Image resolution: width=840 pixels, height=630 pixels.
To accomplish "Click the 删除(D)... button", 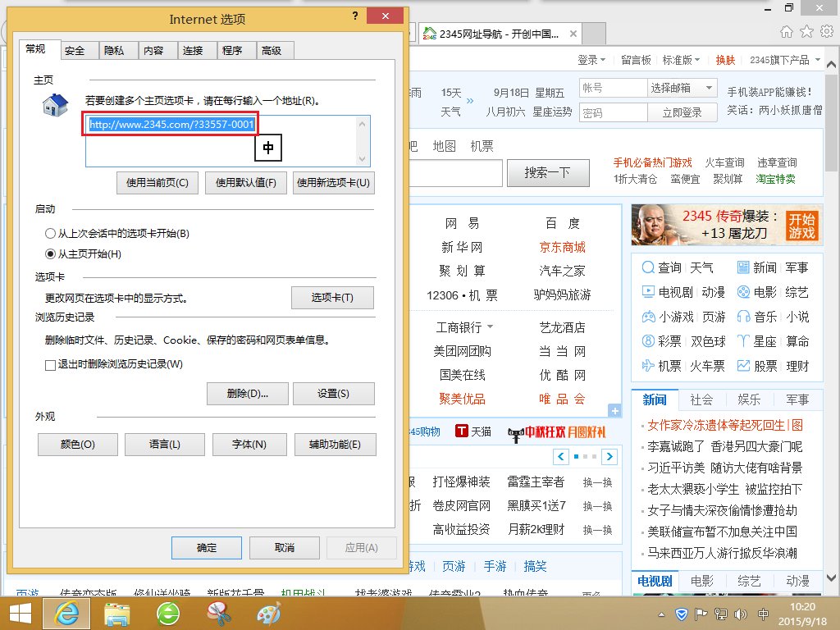I will (x=248, y=394).
